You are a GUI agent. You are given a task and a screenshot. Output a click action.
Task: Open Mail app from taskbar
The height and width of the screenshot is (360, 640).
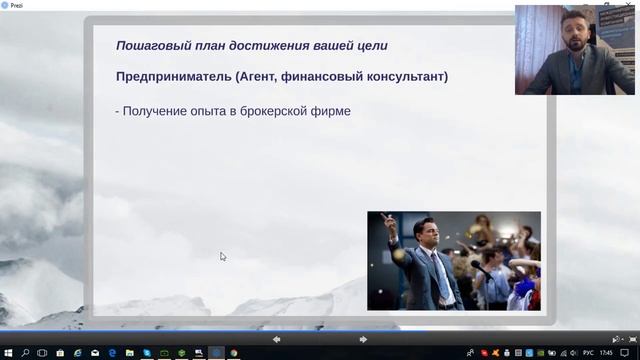tap(95, 353)
